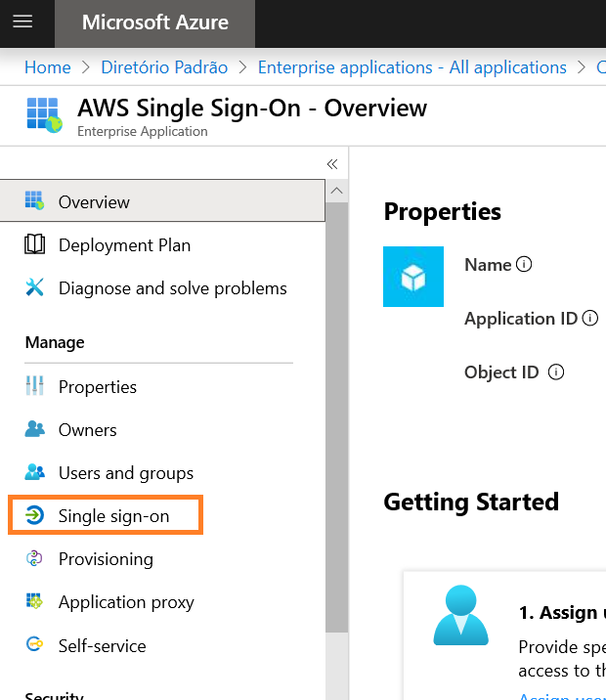This screenshot has width=606, height=700.
Task: Click the Microsoft Azure portal title
Action: tap(155, 22)
